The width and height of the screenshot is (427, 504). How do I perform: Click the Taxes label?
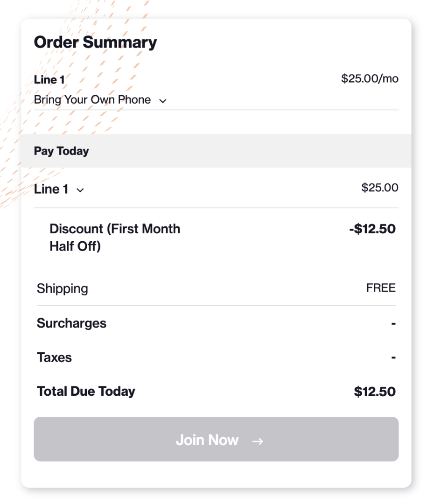pos(54,357)
